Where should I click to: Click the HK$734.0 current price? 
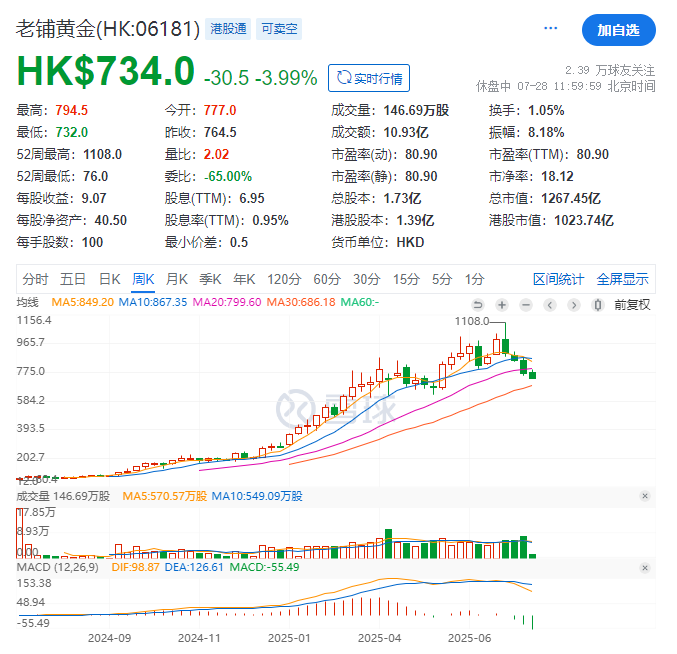(x=106, y=71)
